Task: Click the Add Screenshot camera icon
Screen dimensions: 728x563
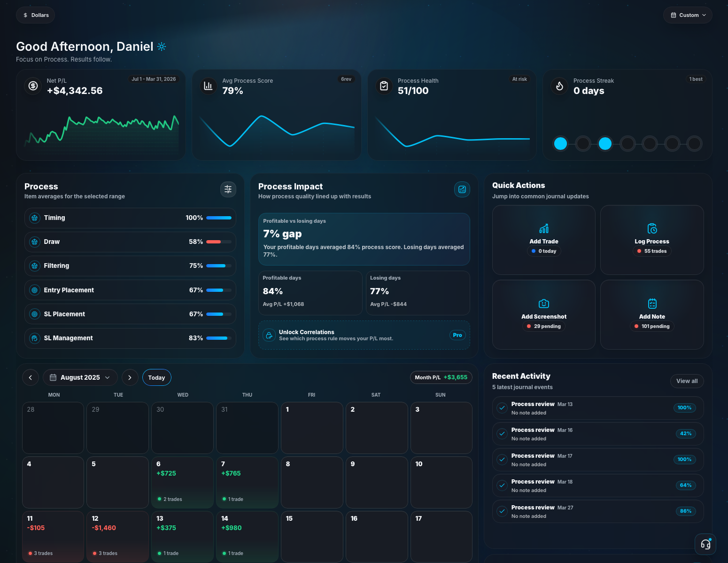Action: click(x=544, y=304)
